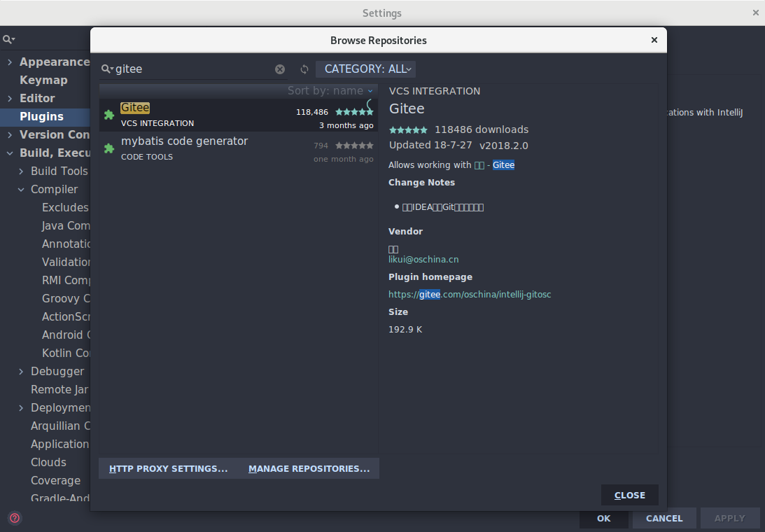Click Apply in Settings window

[729, 518]
